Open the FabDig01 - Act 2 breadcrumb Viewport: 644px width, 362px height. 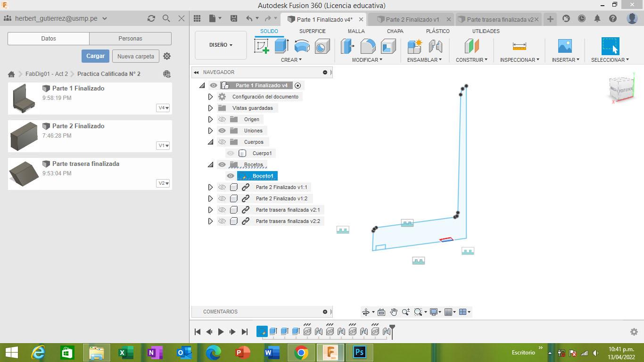tap(47, 74)
